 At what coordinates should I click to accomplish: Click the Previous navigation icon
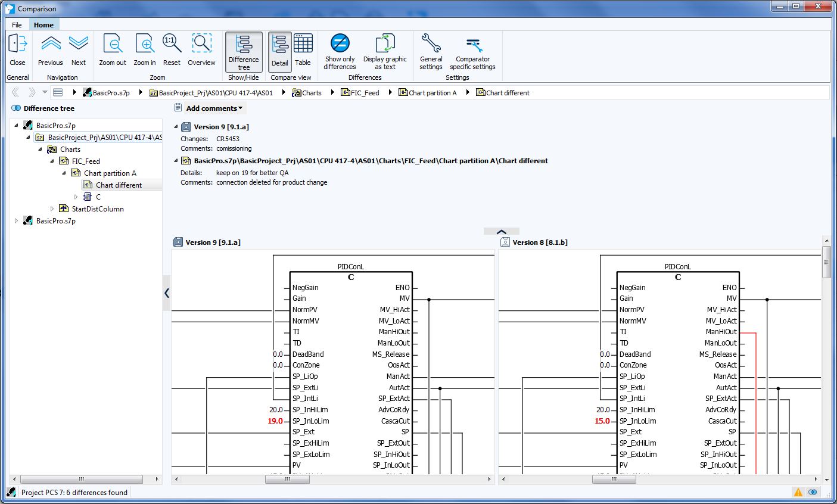(x=51, y=43)
